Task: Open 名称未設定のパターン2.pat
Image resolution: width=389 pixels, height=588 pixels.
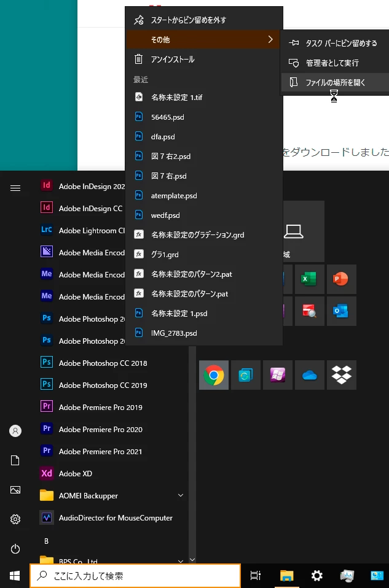Action: point(204,274)
